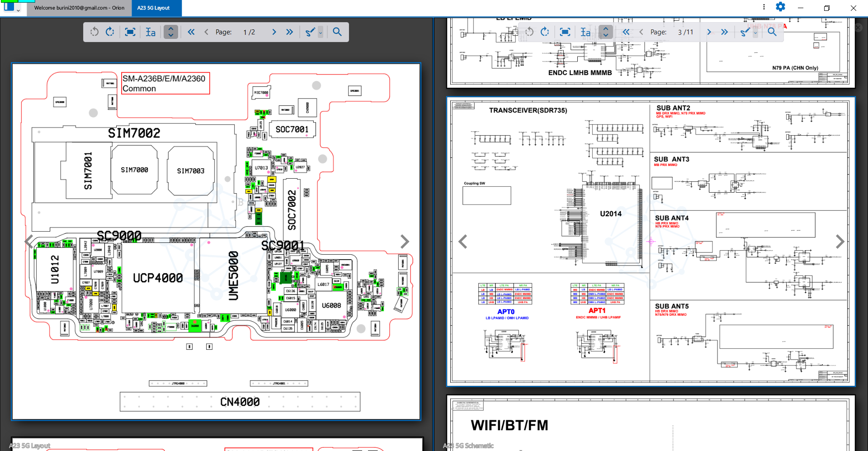Click the UME5000 component on layout

[x=233, y=276]
